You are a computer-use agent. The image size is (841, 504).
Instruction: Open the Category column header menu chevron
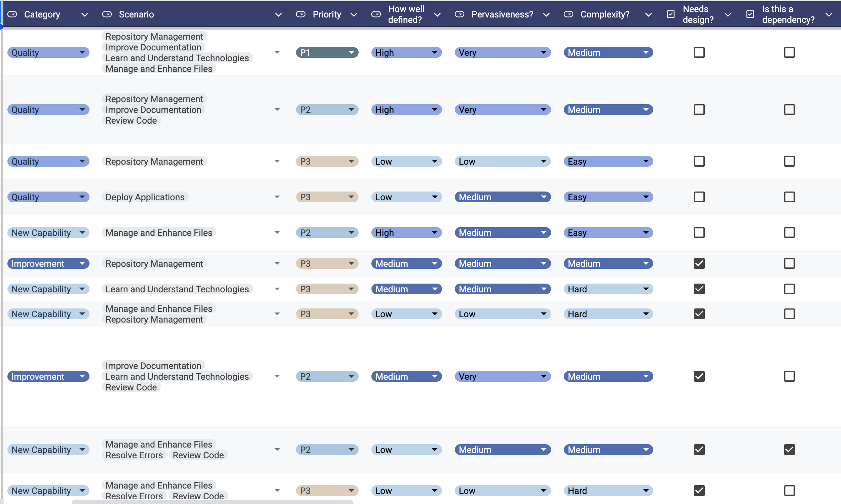click(x=85, y=14)
